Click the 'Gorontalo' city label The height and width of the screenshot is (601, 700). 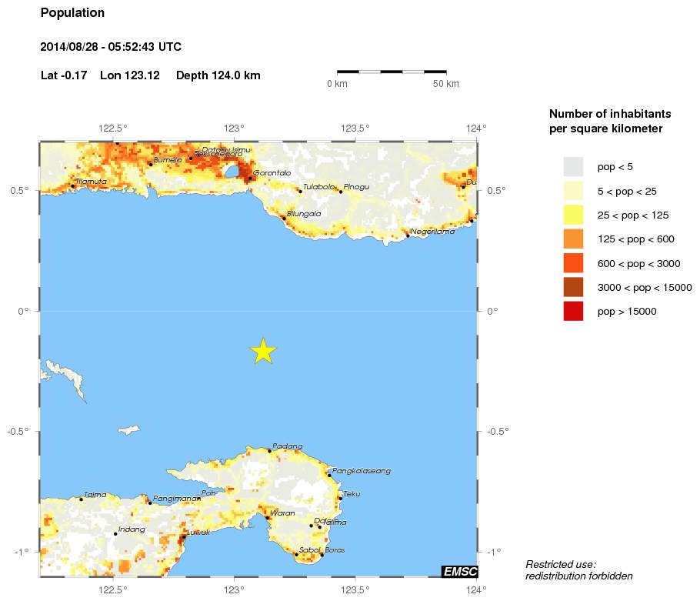tap(272, 173)
